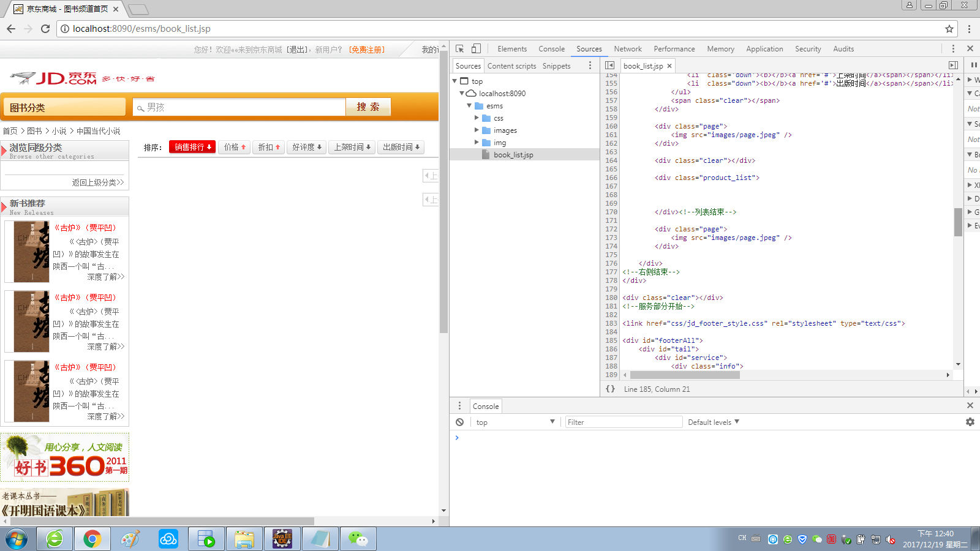This screenshot has height=551, width=980.
Task: Open DevTools customize three-dot menu
Action: (953, 48)
